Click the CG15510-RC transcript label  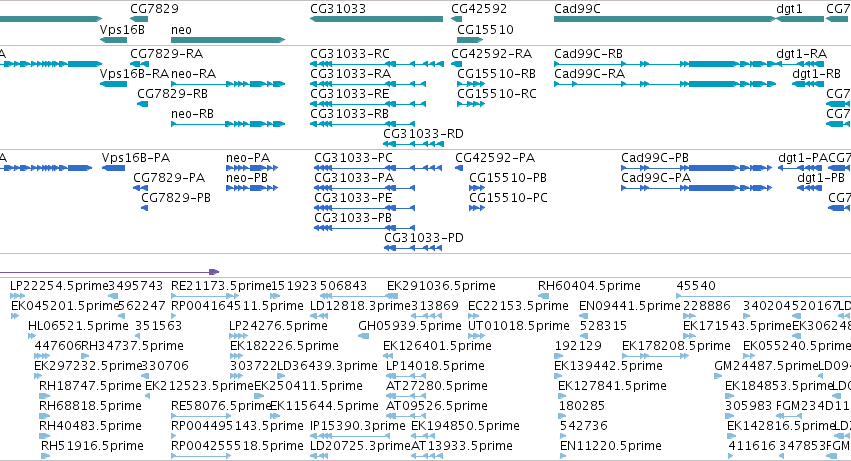tap(497, 94)
